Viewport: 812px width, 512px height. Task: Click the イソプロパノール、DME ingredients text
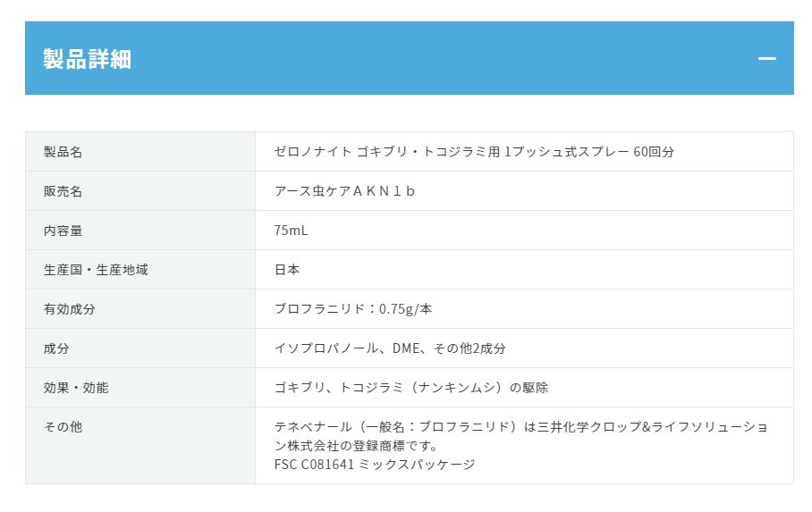tap(390, 348)
